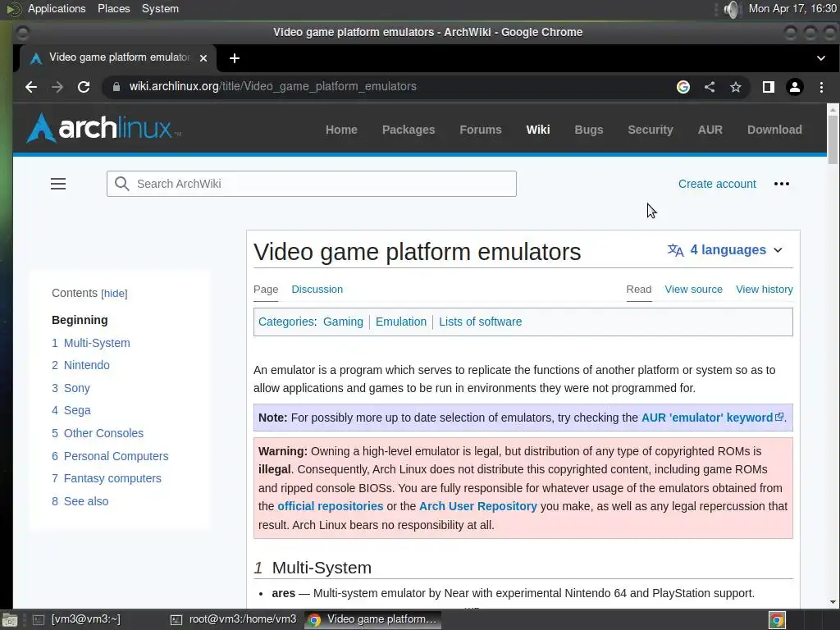Click the volume speaker icon
Screen dimensions: 840x630
(x=731, y=9)
